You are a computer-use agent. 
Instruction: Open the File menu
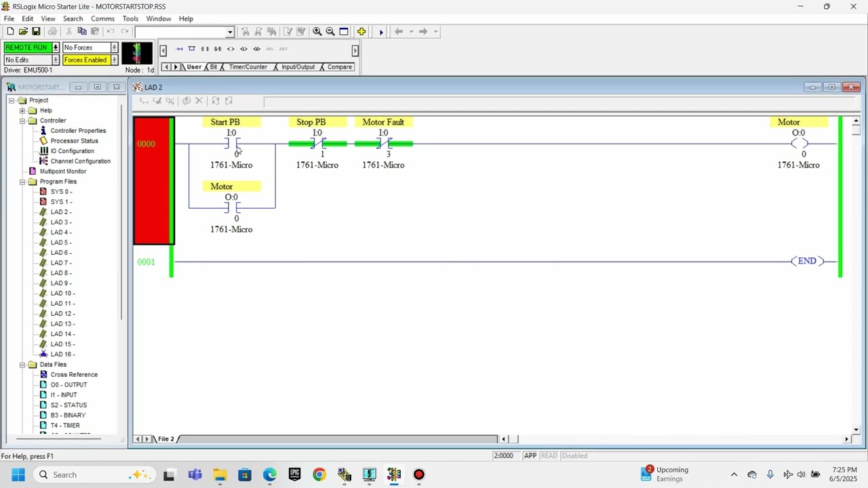point(9,18)
